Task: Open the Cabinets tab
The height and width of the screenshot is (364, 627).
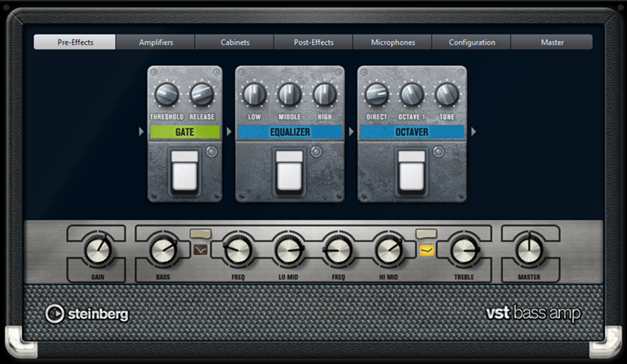Action: 235,42
